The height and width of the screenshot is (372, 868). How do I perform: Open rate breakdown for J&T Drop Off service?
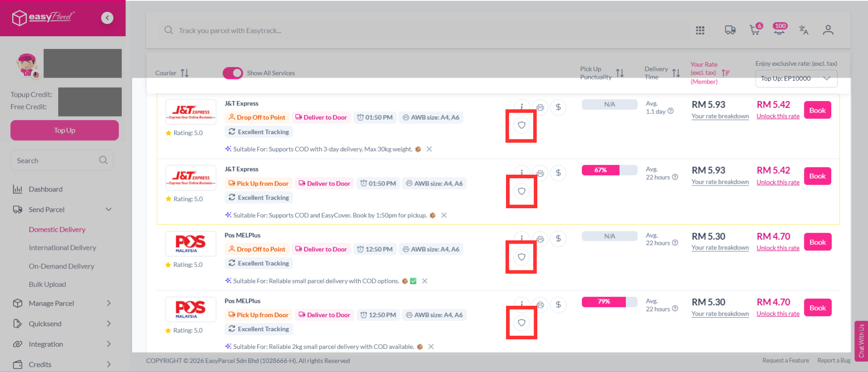point(720,117)
